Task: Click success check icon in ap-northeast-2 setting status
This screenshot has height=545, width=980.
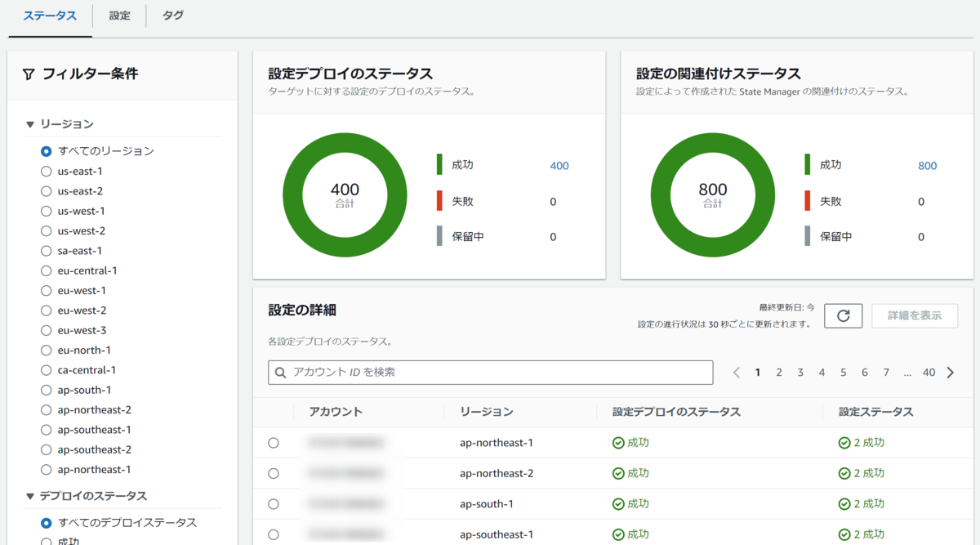Action: [844, 473]
